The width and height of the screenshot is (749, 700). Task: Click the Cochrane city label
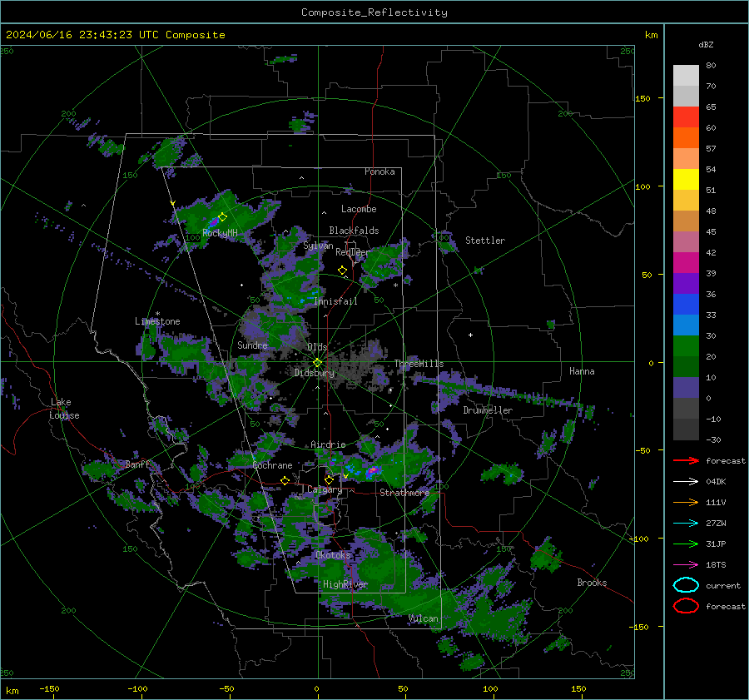tap(272, 465)
